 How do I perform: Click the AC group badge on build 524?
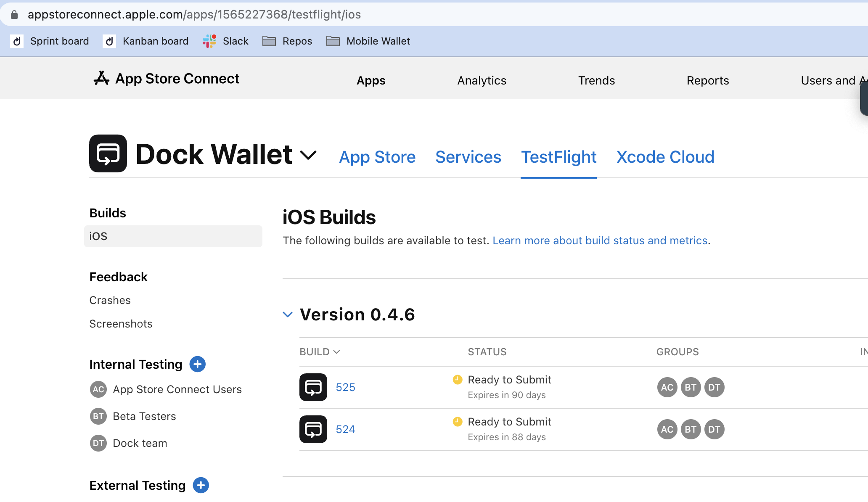tap(667, 429)
